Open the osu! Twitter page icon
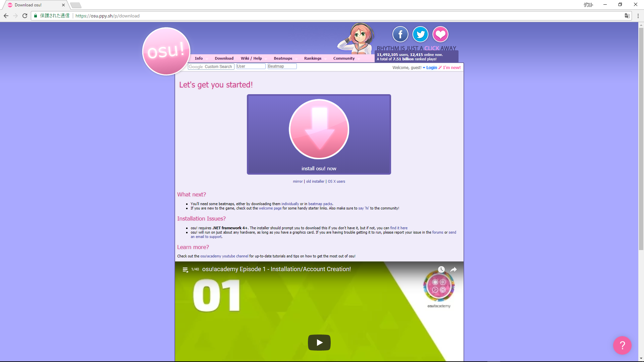Screen dimensions: 644x362 [420, 34]
